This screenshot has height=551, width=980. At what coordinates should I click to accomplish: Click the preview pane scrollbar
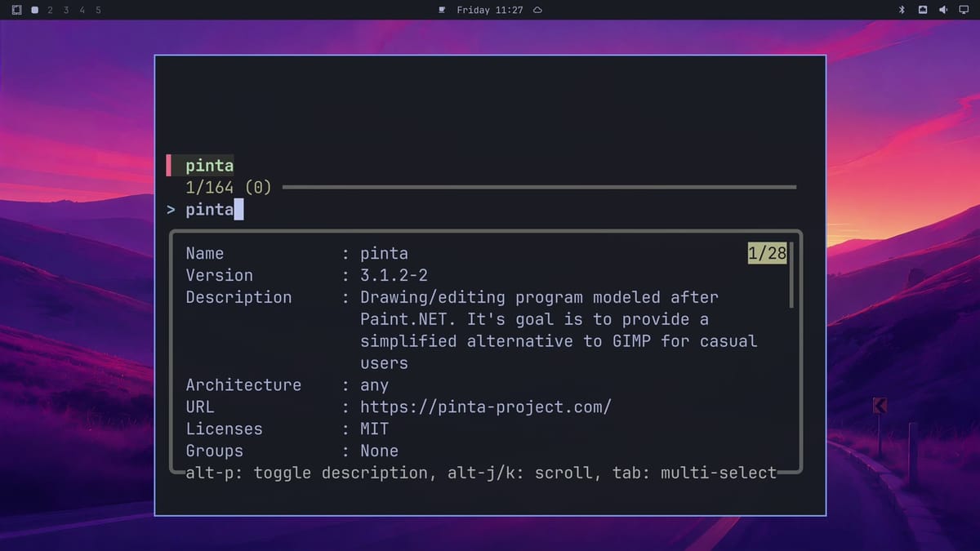pos(791,274)
